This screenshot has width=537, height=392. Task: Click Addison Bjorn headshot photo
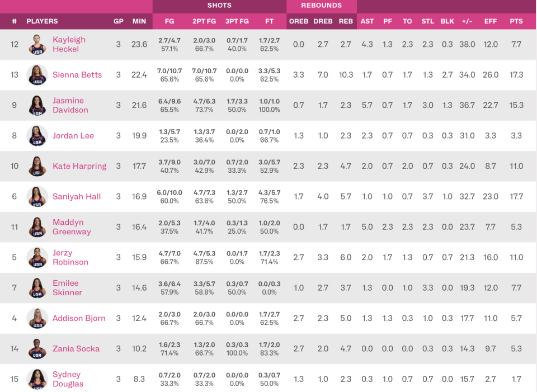[37, 318]
